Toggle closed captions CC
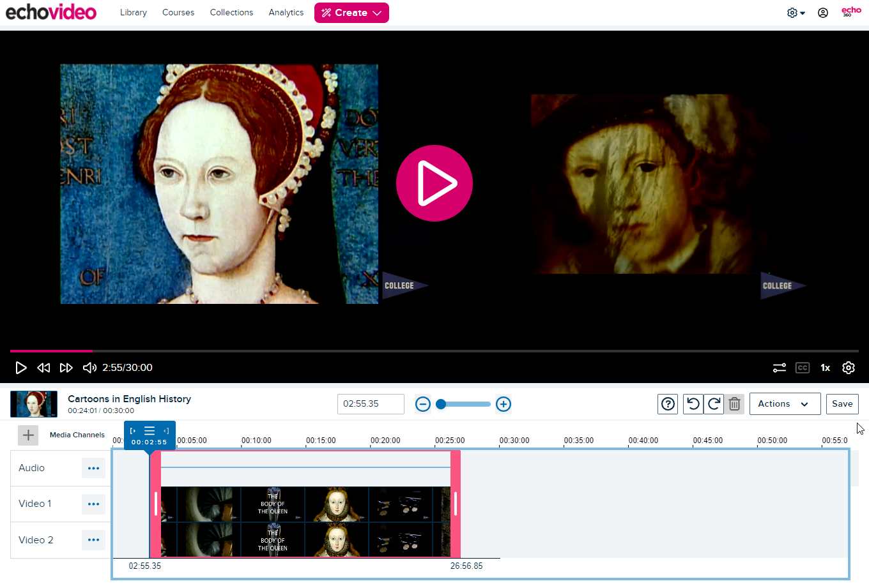 (x=803, y=368)
